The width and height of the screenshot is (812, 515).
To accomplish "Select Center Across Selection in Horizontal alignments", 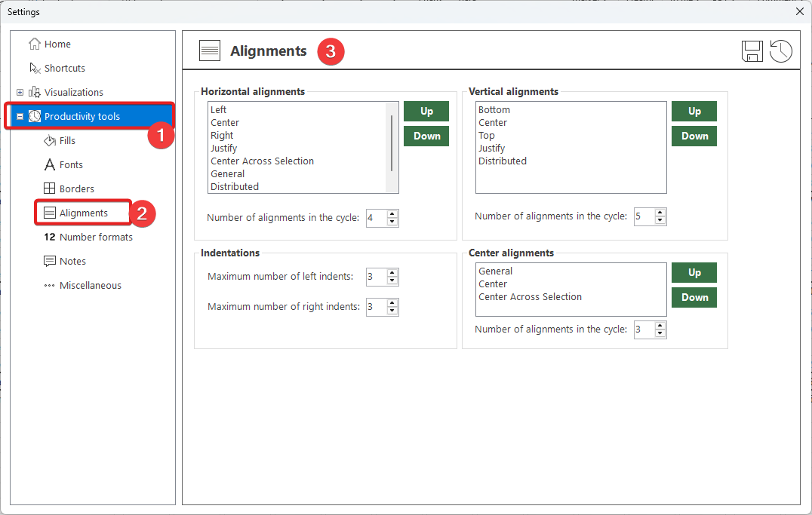I will pos(262,161).
